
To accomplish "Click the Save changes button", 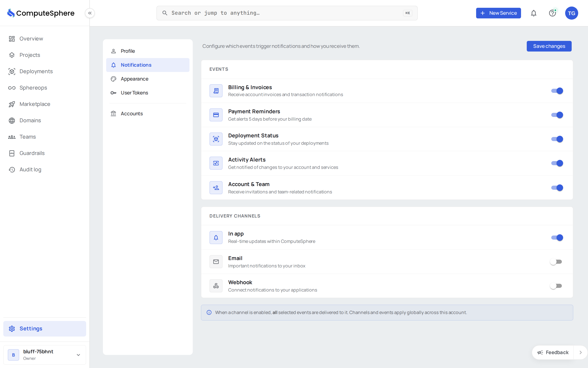I will 549,46.
